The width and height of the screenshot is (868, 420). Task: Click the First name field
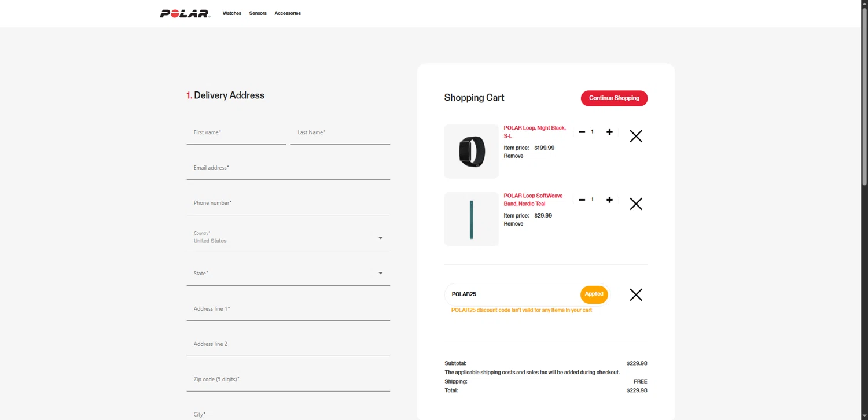click(x=236, y=133)
